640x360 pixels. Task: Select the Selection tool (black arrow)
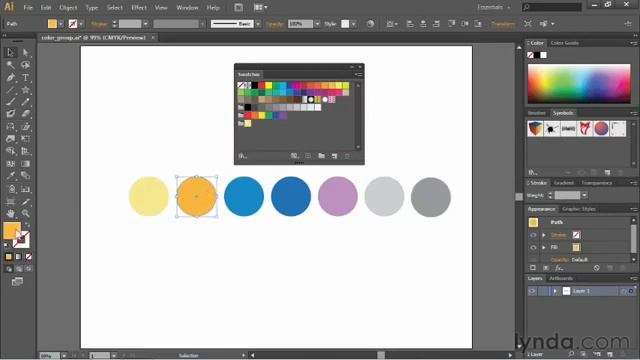tap(11, 52)
